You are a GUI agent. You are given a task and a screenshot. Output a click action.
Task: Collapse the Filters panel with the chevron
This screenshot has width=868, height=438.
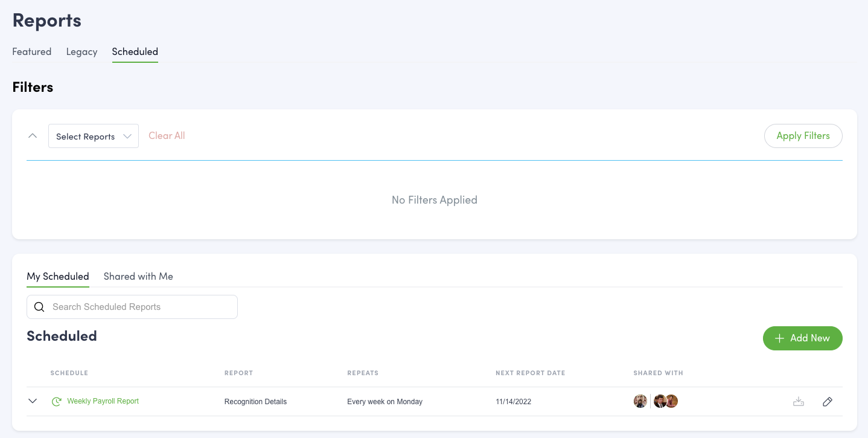[x=33, y=136]
